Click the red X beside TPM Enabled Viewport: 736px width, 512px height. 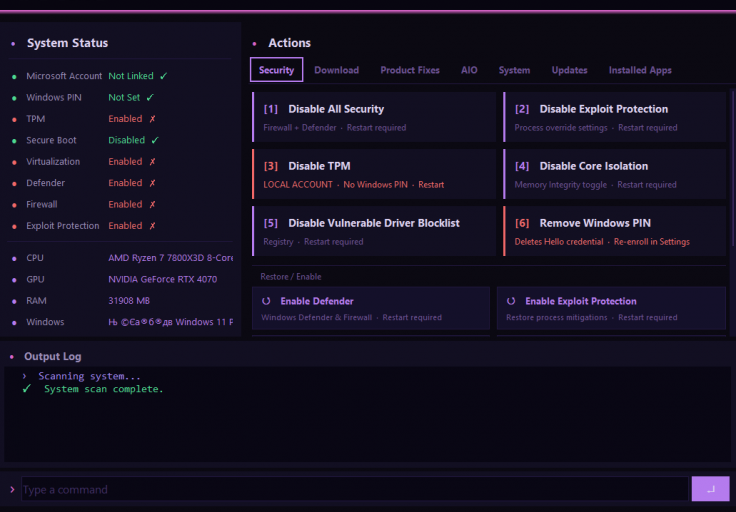click(152, 119)
